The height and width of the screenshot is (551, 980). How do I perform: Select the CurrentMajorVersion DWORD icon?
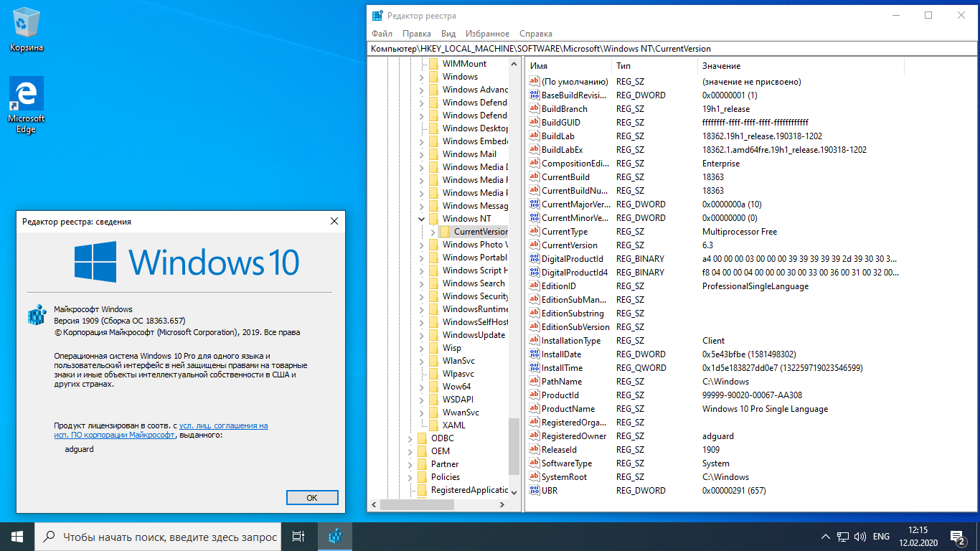pos(534,204)
